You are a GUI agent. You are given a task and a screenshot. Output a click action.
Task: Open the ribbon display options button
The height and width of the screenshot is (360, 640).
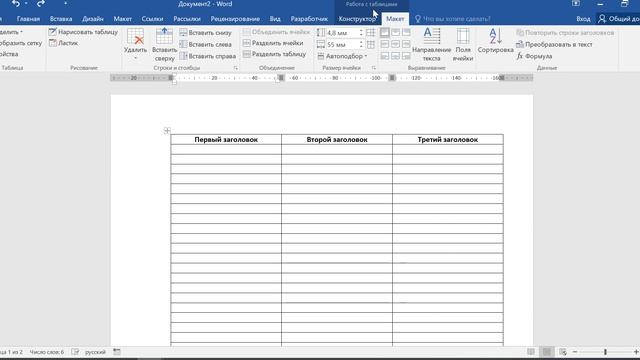coord(576,4)
